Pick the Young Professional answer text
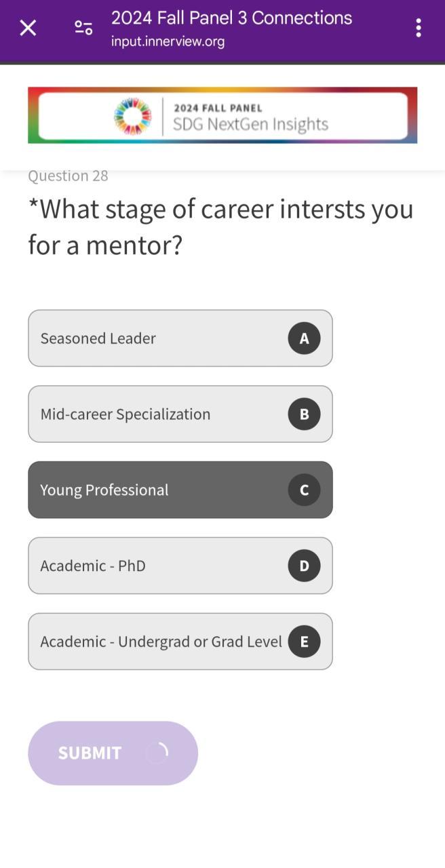445x868 pixels. click(x=104, y=490)
